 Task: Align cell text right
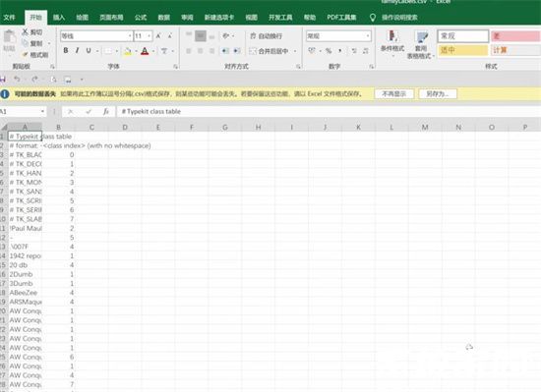tap(211, 51)
